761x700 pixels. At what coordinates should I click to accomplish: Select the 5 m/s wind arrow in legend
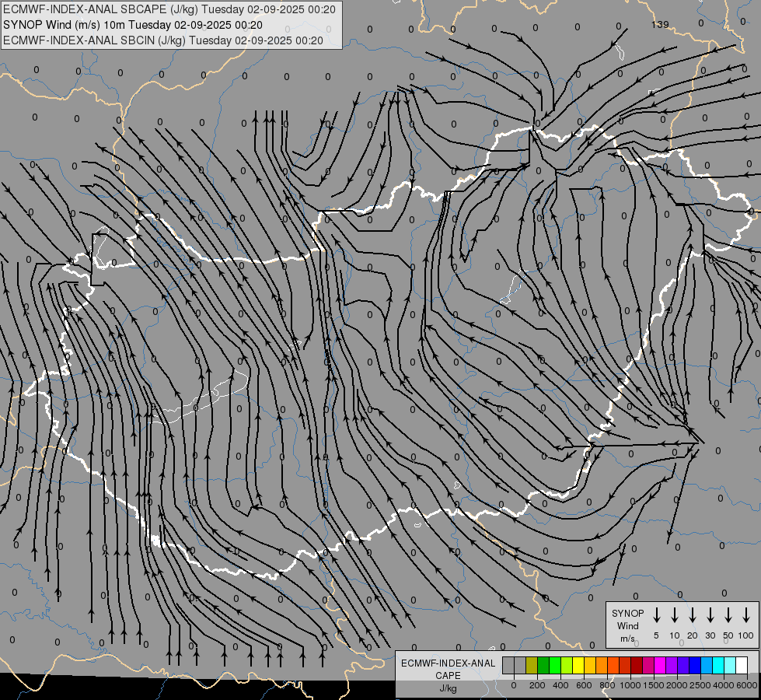tap(657, 615)
